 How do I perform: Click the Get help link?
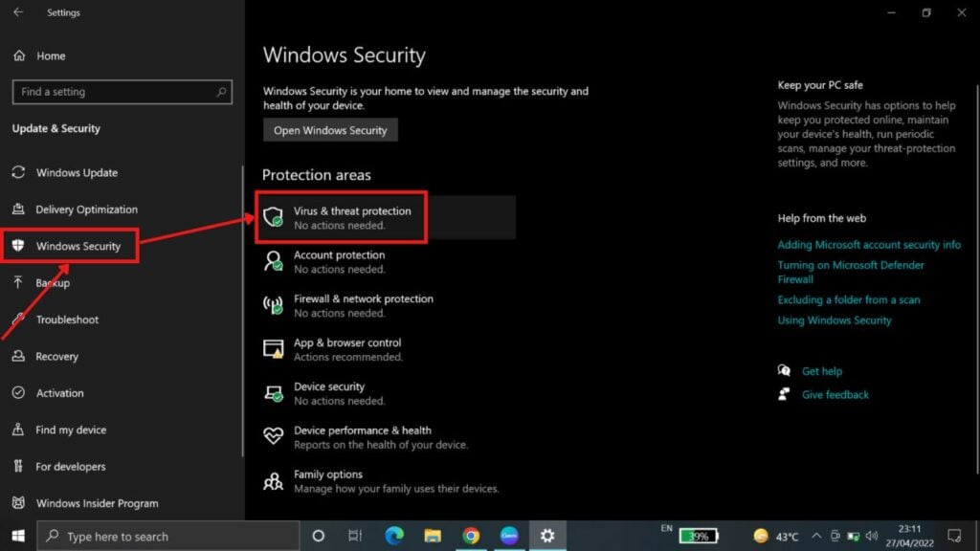pyautogui.click(x=822, y=371)
